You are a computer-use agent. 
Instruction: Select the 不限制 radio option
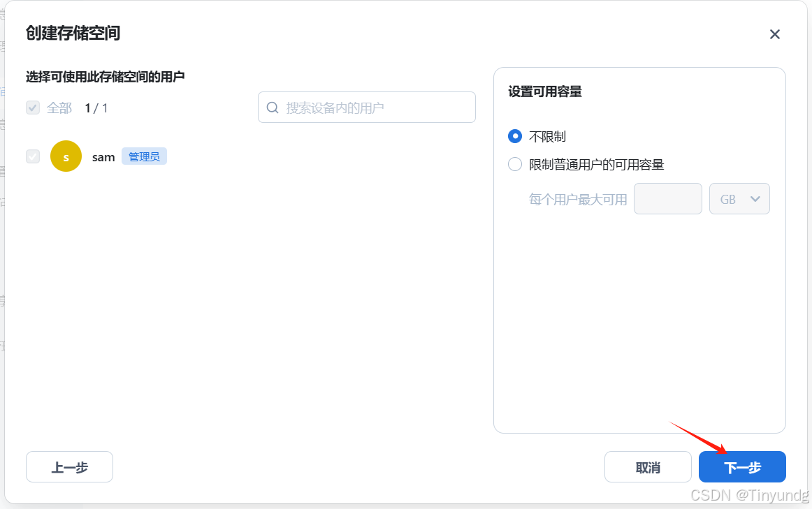pos(515,136)
